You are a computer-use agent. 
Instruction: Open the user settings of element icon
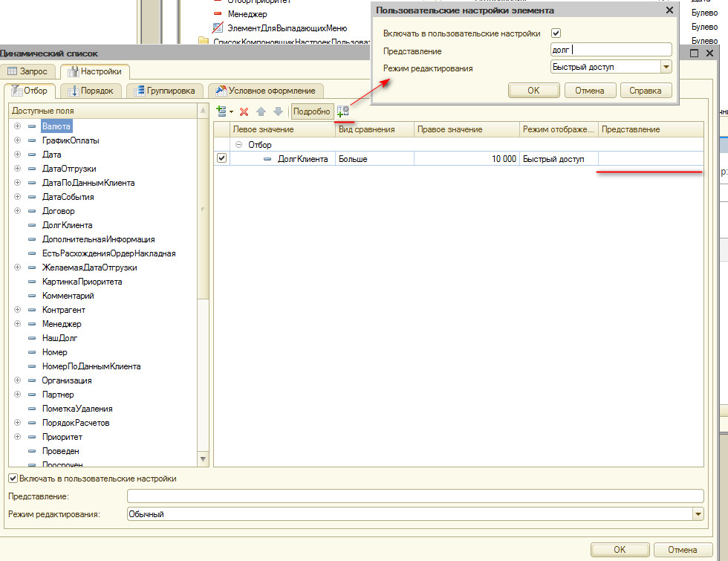click(342, 111)
